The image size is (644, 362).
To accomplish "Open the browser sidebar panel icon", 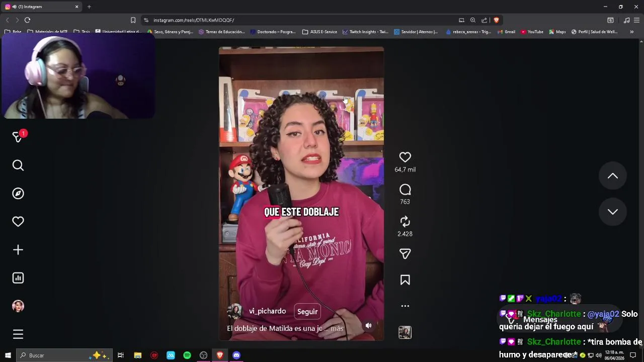I will 610,20.
